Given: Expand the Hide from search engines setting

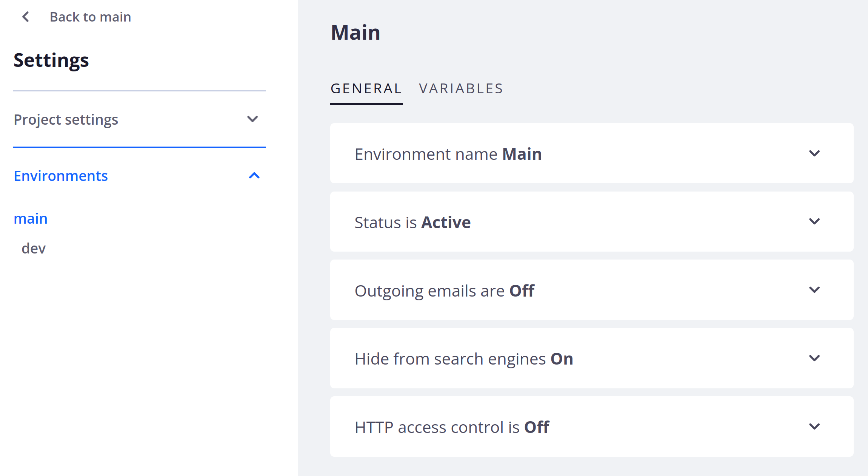Looking at the screenshot, I should [814, 359].
